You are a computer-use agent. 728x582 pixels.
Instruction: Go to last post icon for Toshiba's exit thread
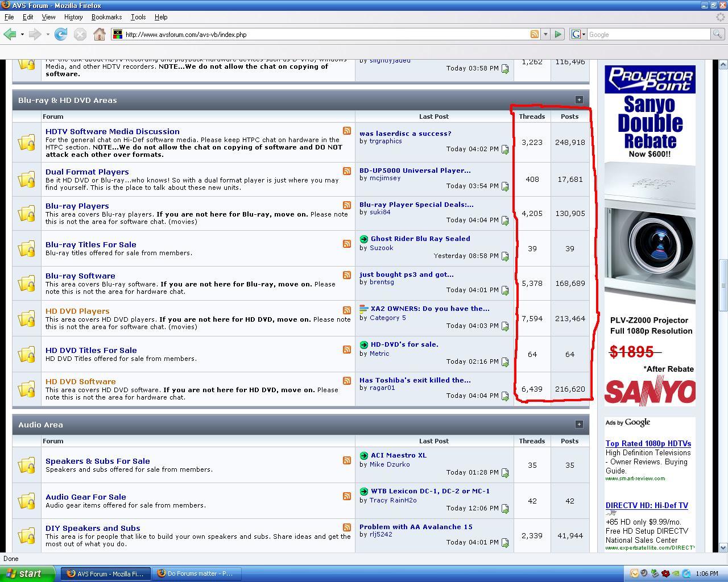pos(504,396)
